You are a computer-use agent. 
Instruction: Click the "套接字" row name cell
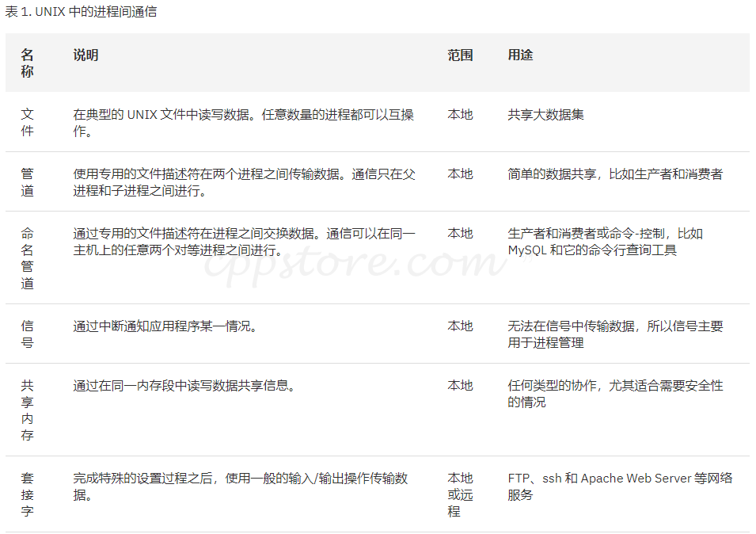coord(28,494)
